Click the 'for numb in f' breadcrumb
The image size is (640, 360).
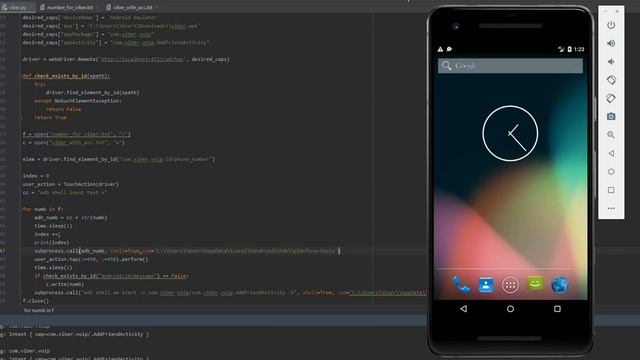(39, 310)
